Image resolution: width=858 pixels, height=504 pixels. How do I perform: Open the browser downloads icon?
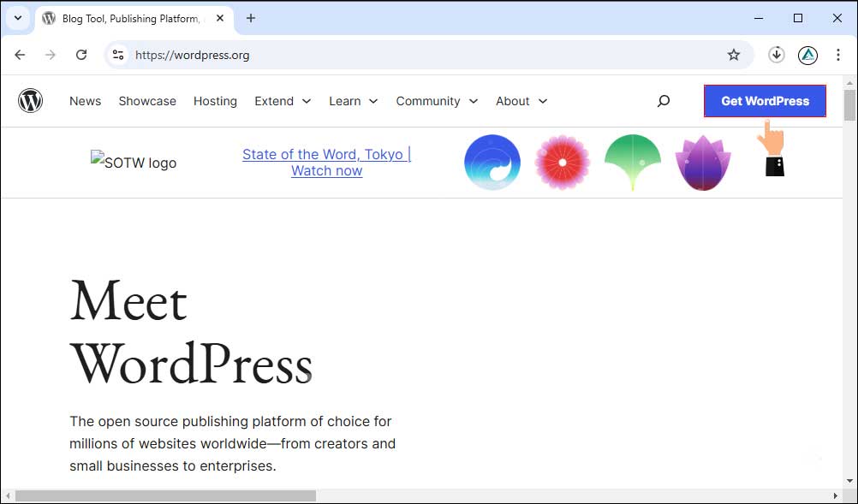pyautogui.click(x=776, y=55)
